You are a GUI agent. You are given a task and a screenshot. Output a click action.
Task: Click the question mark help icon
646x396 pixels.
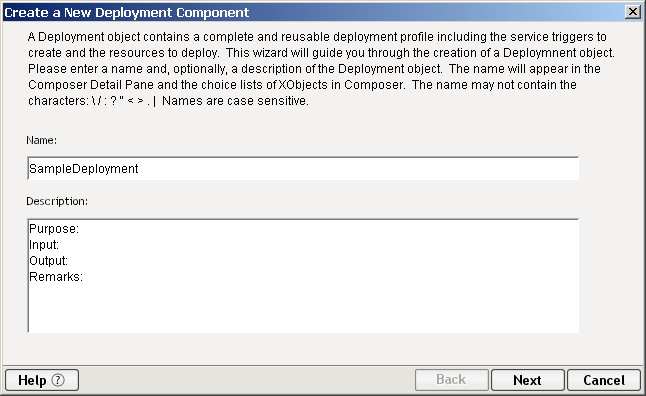[58, 380]
